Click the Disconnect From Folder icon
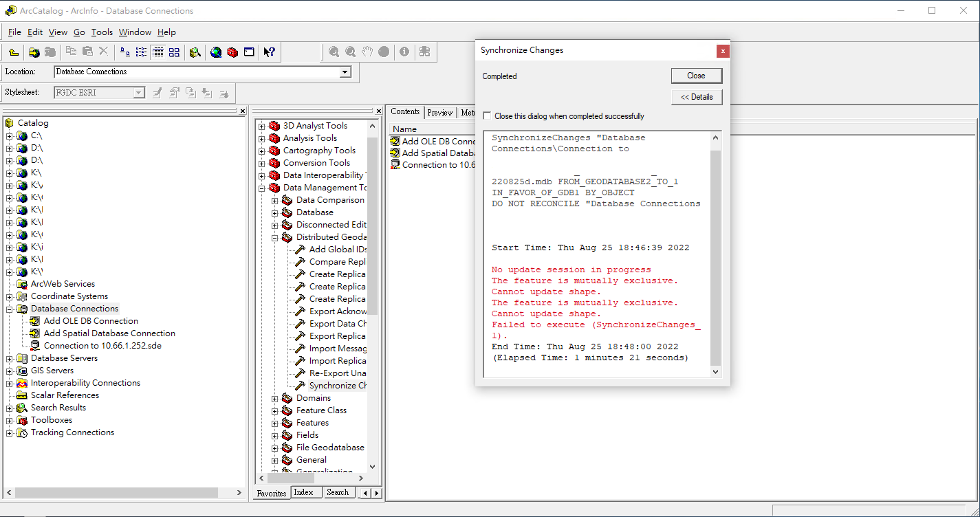Screen dimensions: 980x517 (50, 52)
